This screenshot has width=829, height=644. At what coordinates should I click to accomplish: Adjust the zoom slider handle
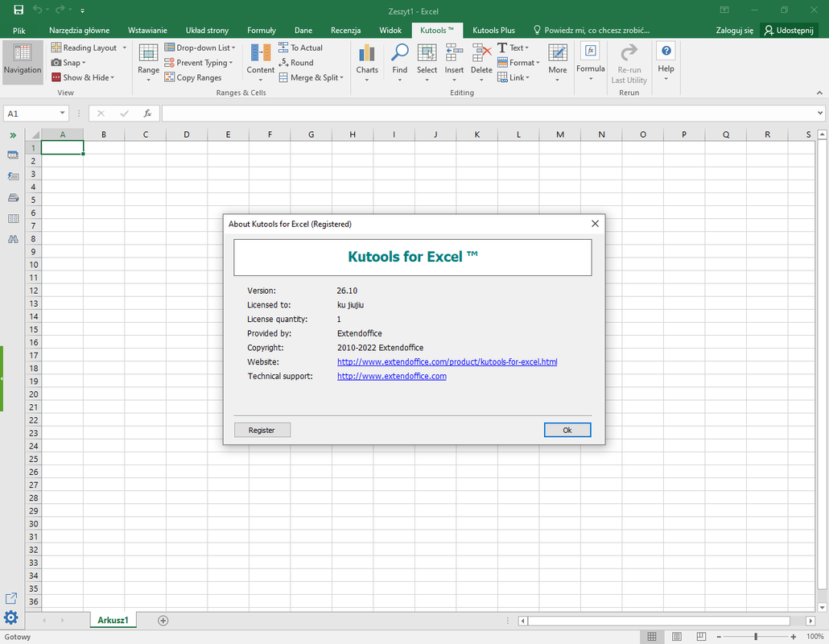click(x=756, y=637)
